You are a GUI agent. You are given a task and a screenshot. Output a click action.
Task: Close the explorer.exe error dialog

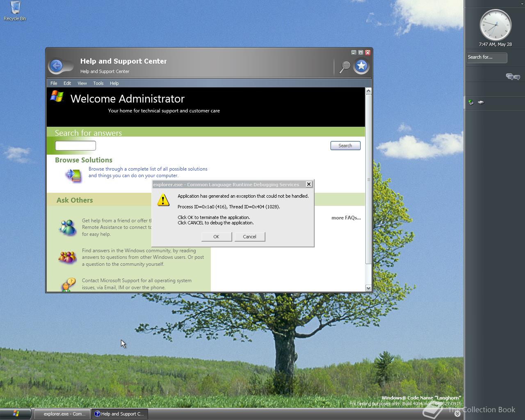(309, 184)
